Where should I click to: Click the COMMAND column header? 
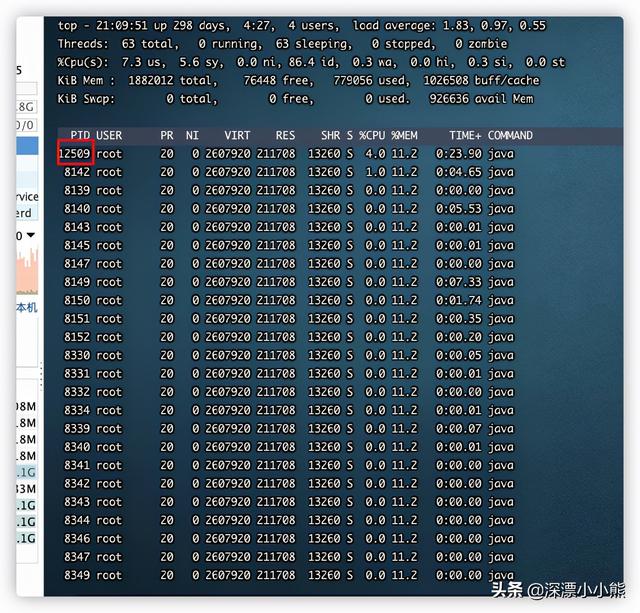point(510,135)
